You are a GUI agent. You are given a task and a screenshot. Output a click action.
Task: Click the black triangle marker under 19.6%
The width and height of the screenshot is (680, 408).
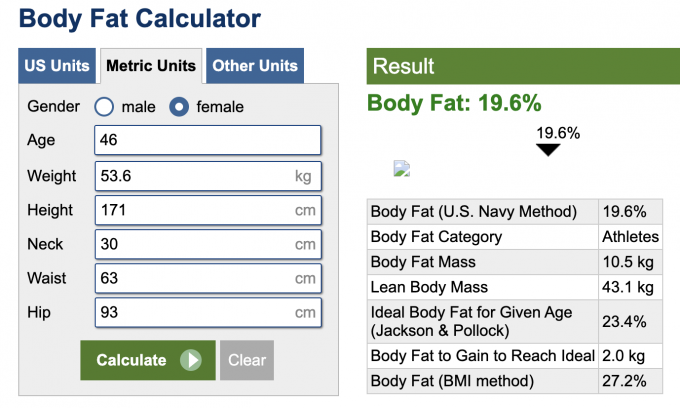click(547, 150)
